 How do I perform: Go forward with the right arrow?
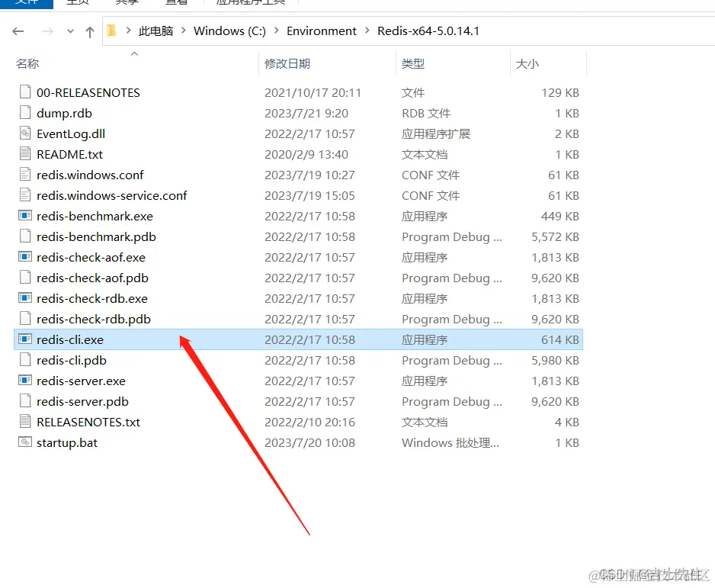click(x=47, y=31)
